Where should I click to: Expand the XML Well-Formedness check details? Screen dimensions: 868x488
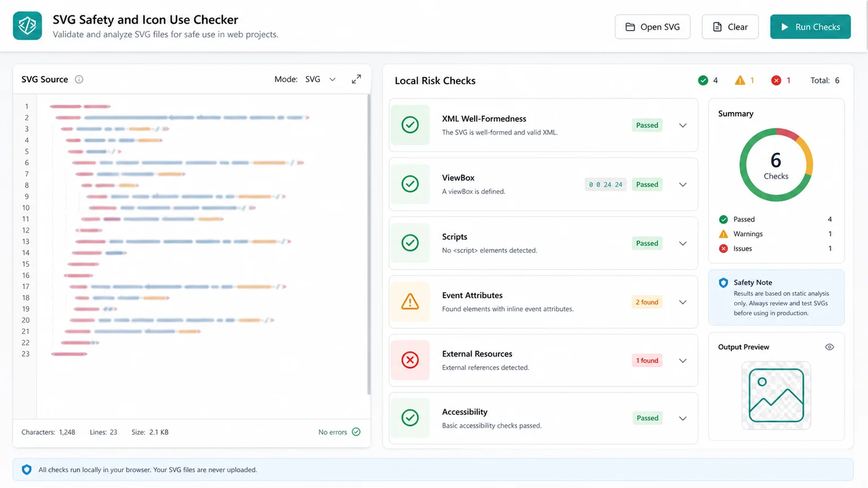click(683, 125)
